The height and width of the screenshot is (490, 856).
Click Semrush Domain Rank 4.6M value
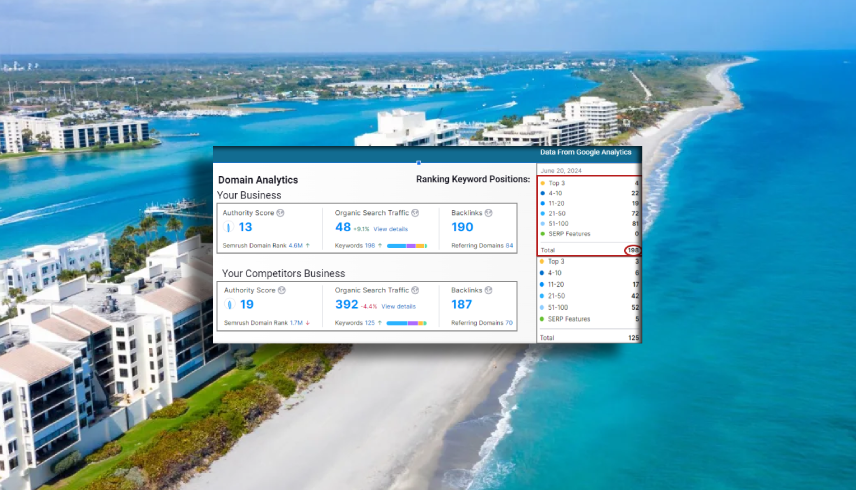coord(296,245)
